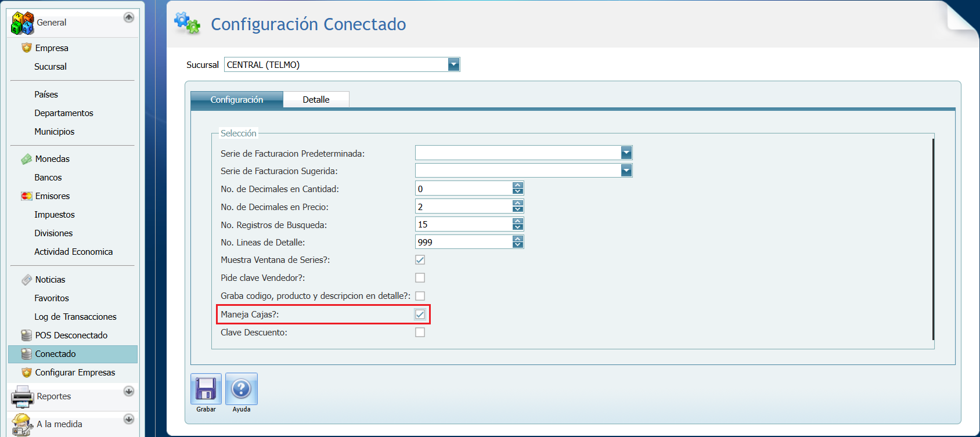Switch to the Detalle tab
This screenshot has width=980, height=437.
pyautogui.click(x=316, y=100)
